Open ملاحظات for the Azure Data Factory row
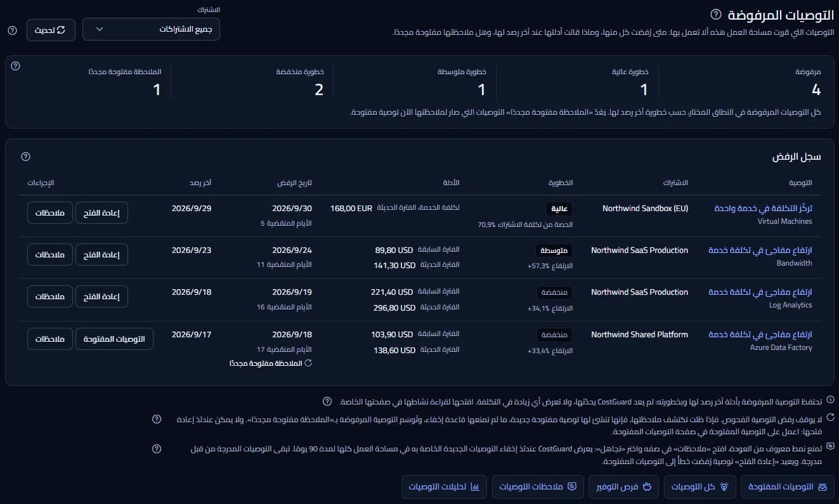This screenshot has height=504, width=839. click(50, 339)
